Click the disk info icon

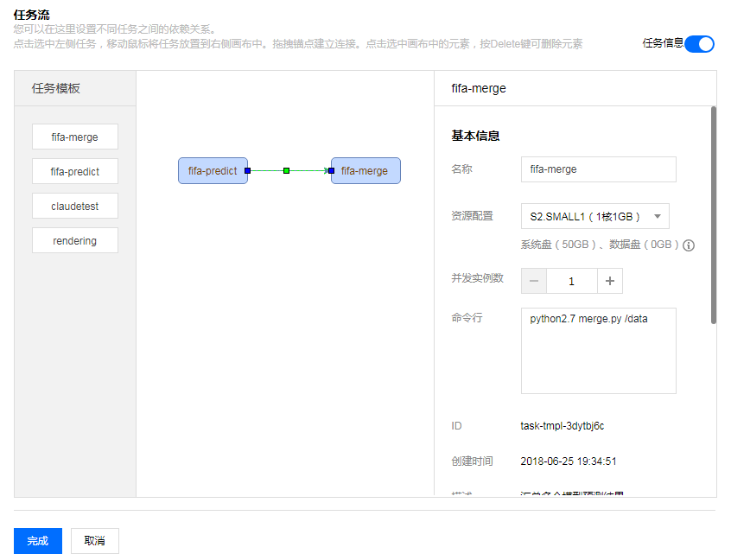tap(689, 245)
